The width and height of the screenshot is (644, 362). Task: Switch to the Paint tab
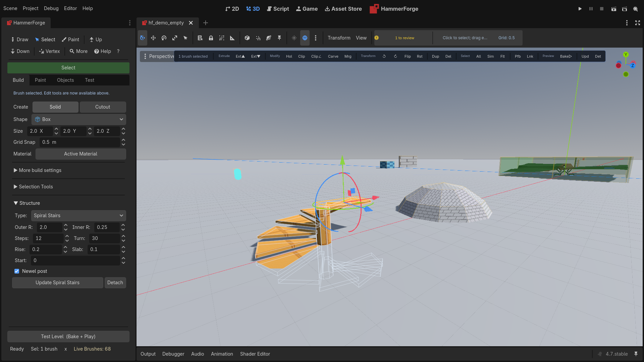pyautogui.click(x=40, y=80)
